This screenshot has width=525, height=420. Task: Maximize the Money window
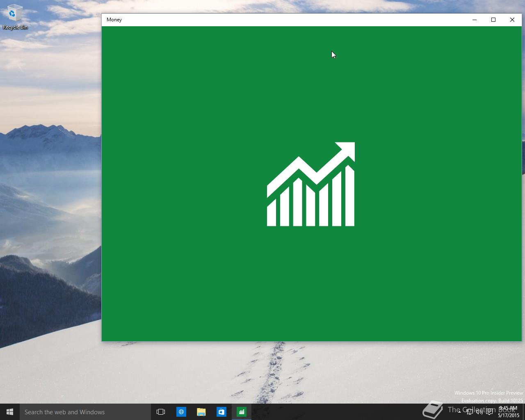[493, 20]
